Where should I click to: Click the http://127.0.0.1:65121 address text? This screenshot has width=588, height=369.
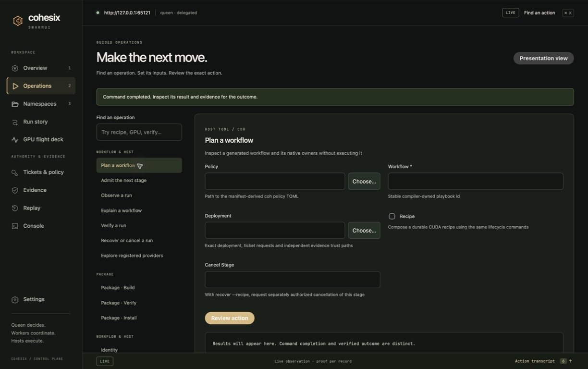pyautogui.click(x=127, y=12)
